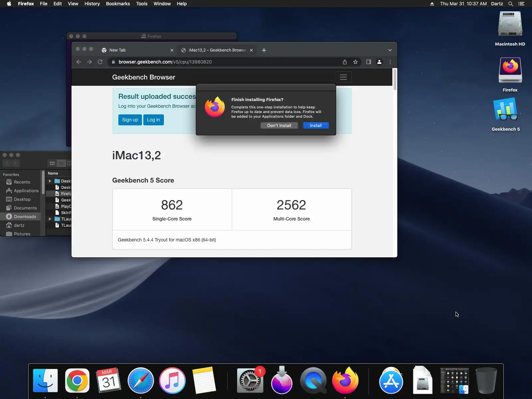Open the Tools menu
This screenshot has height=399, width=532.
click(142, 4)
